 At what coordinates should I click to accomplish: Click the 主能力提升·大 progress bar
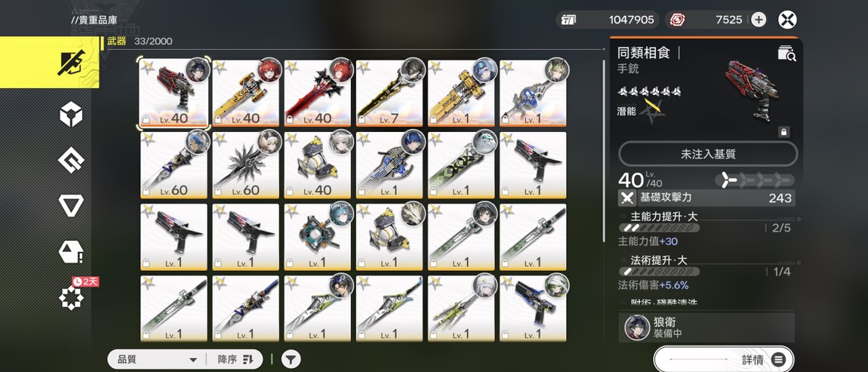click(659, 228)
